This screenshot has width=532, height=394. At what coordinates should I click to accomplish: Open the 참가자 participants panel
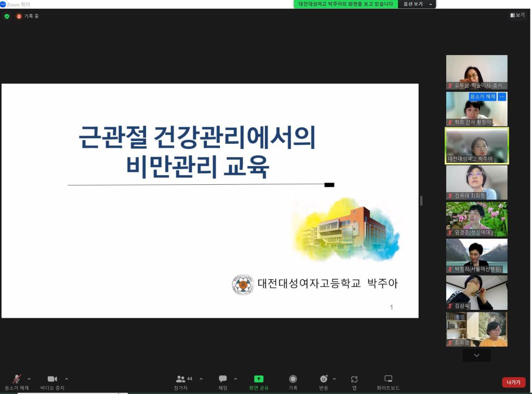point(181,379)
